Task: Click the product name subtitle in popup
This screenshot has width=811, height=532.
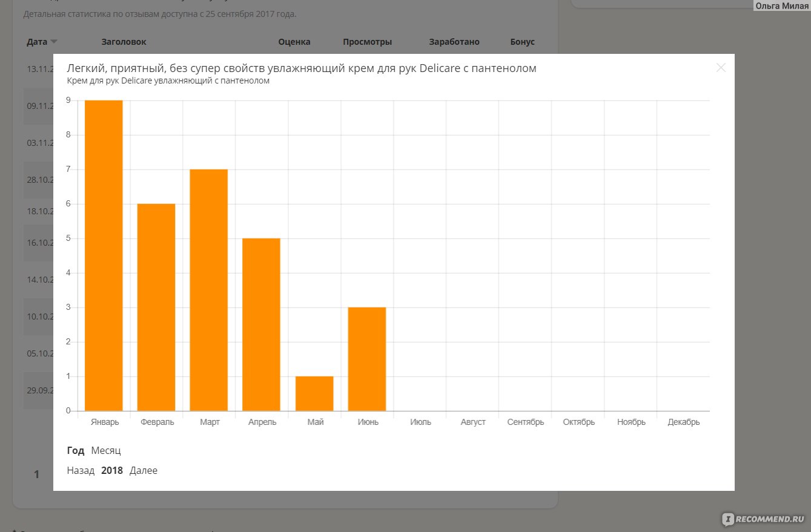Action: (168, 80)
